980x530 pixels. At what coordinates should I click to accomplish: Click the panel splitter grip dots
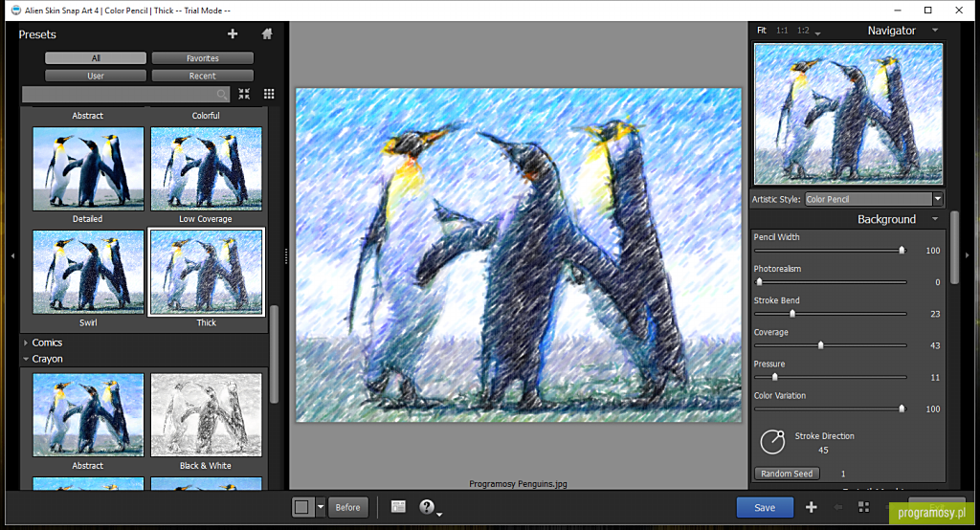[285, 255]
